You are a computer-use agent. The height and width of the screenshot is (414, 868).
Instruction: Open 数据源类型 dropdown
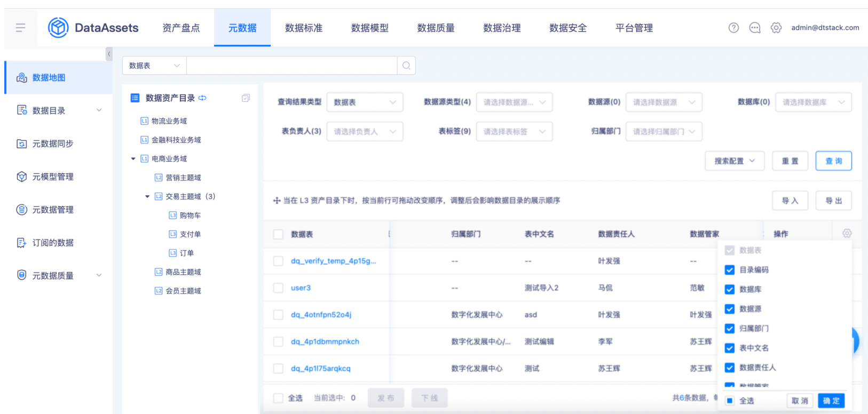514,102
